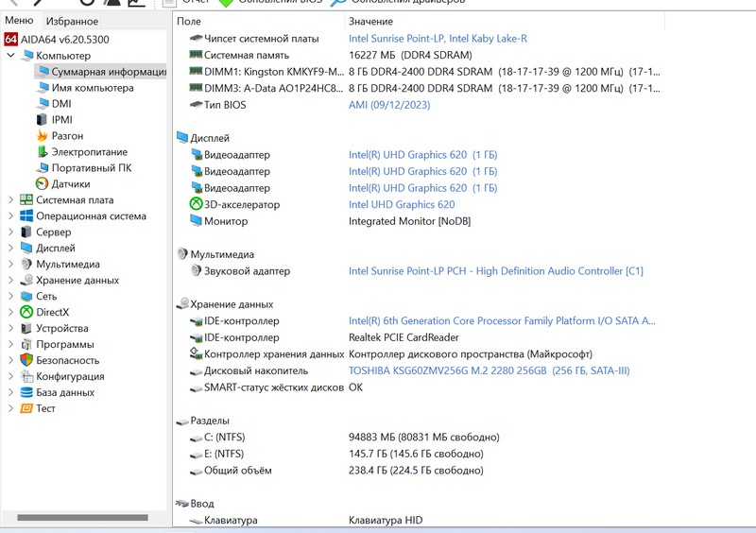Collapse the Компьютер tree node
The height and width of the screenshot is (533, 756).
(10, 56)
